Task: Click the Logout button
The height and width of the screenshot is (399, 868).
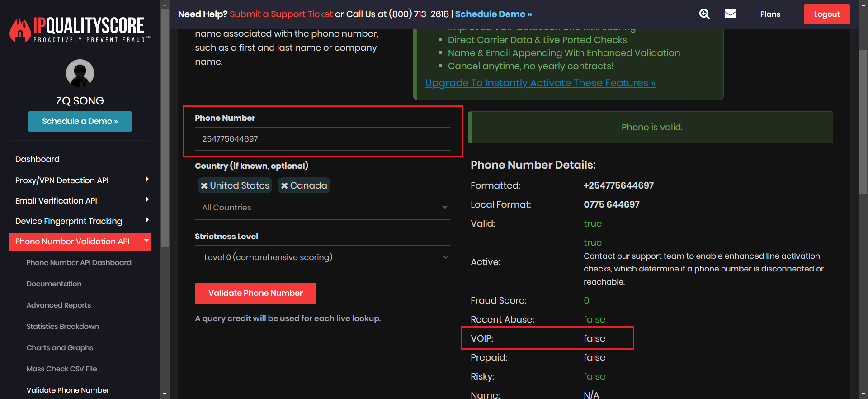Action: 827,14
